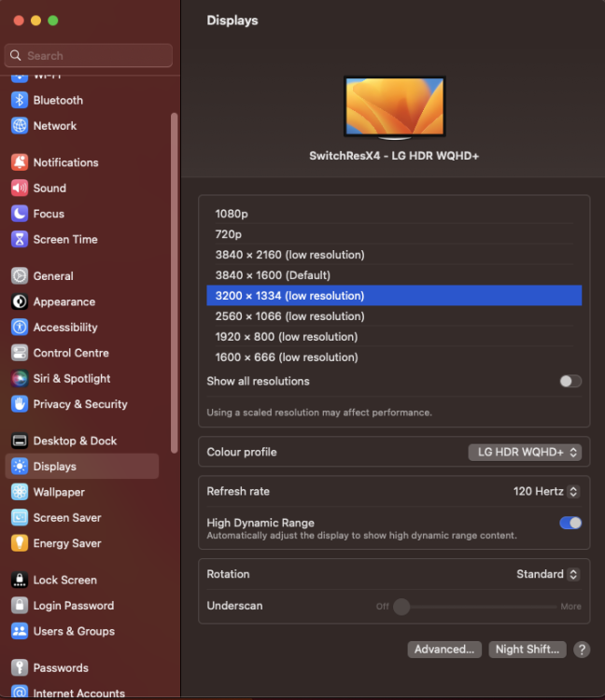Open Bluetooth settings icon in sidebar
The width and height of the screenshot is (605, 700).
[x=20, y=100]
